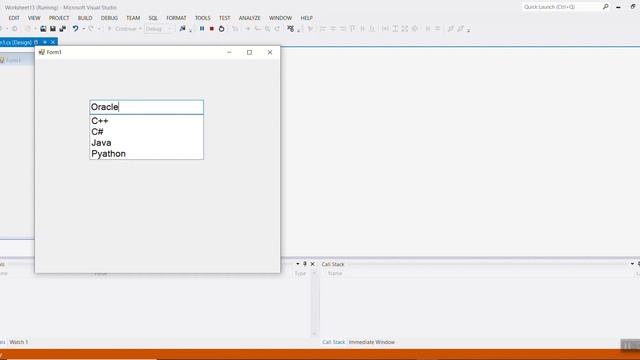640x360 pixels.
Task: Open the TEAM menu
Action: click(133, 18)
